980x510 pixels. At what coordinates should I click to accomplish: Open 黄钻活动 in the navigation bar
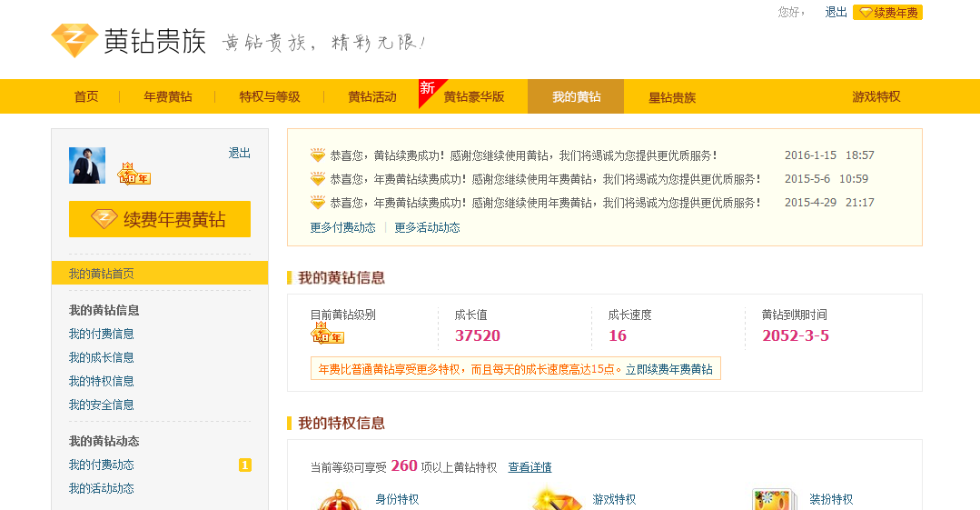click(371, 96)
